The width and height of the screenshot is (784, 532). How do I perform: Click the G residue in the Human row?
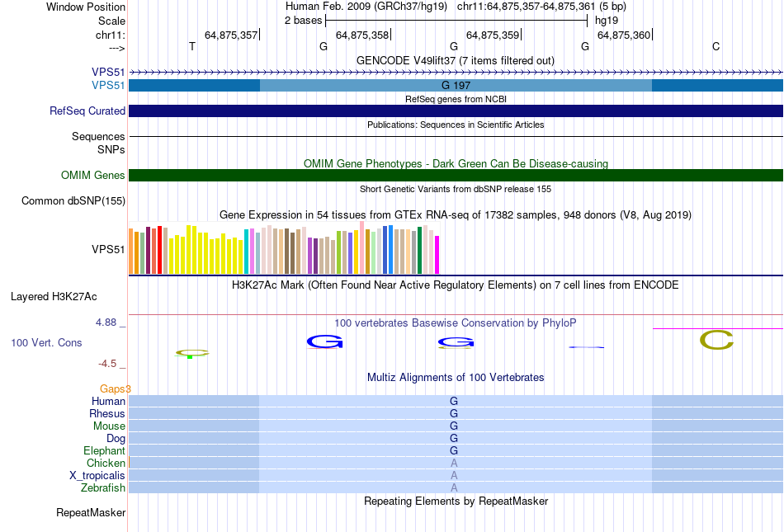click(x=454, y=401)
